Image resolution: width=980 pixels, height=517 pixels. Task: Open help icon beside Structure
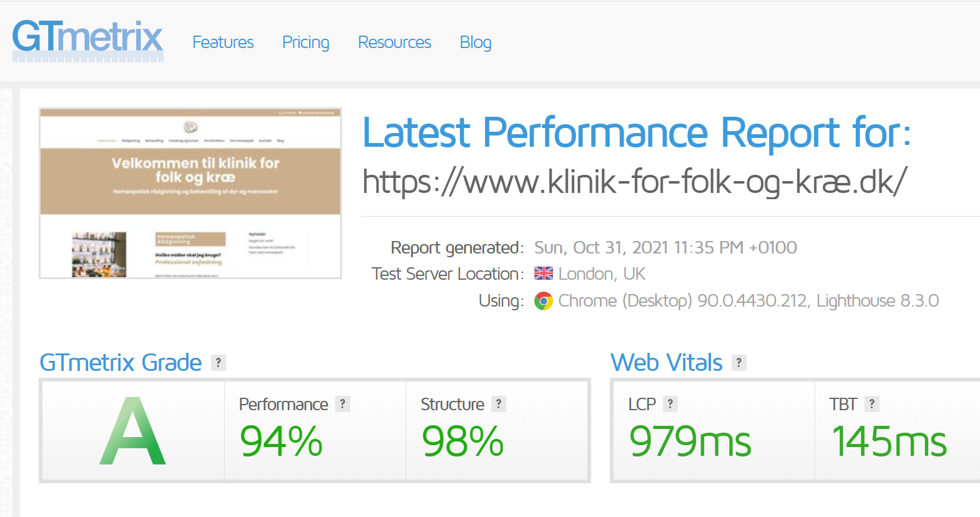pyautogui.click(x=498, y=404)
